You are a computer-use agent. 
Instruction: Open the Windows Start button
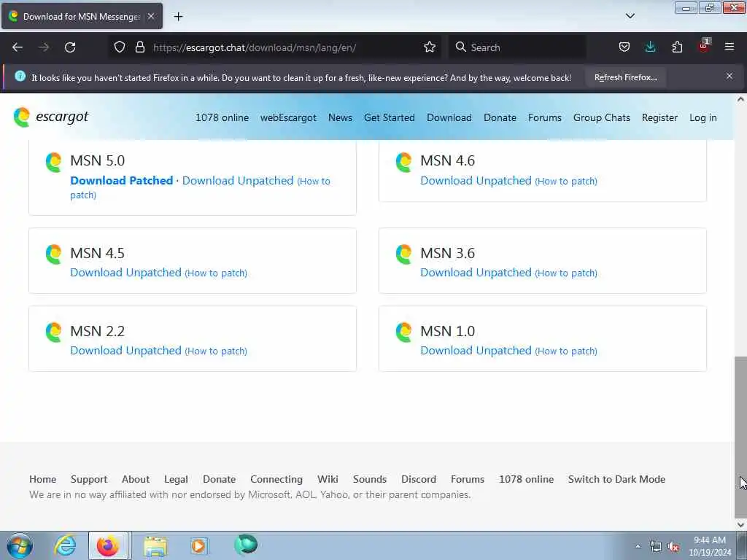point(20,545)
